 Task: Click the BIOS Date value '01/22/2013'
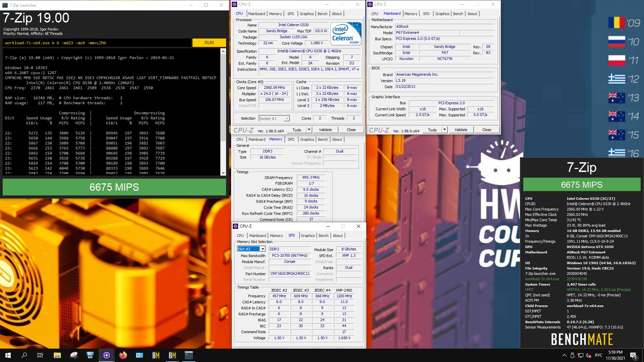pos(444,86)
